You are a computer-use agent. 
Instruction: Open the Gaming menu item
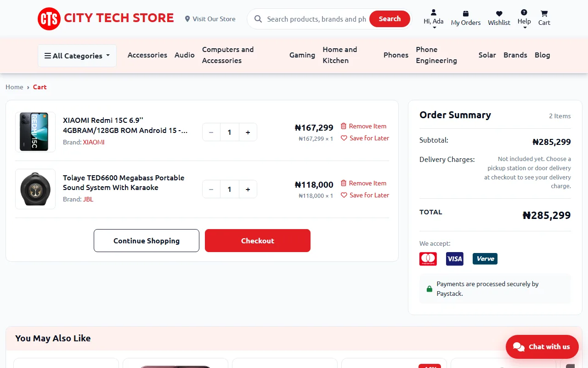pyautogui.click(x=302, y=55)
